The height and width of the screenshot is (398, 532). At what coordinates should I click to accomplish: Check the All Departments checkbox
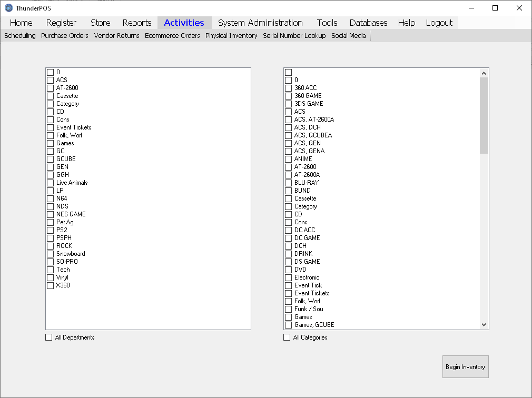tap(49, 337)
